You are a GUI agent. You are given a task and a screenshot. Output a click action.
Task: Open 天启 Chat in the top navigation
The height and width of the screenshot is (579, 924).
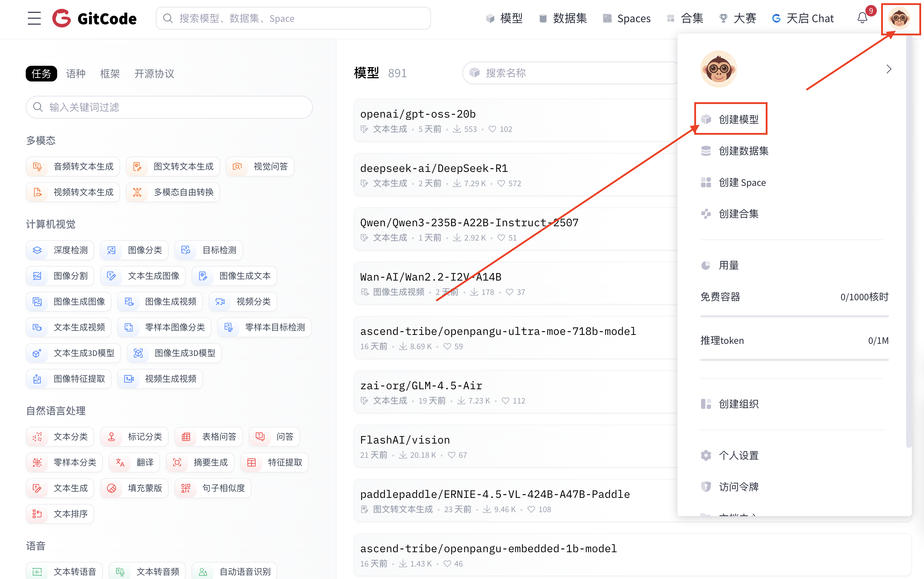(x=803, y=18)
